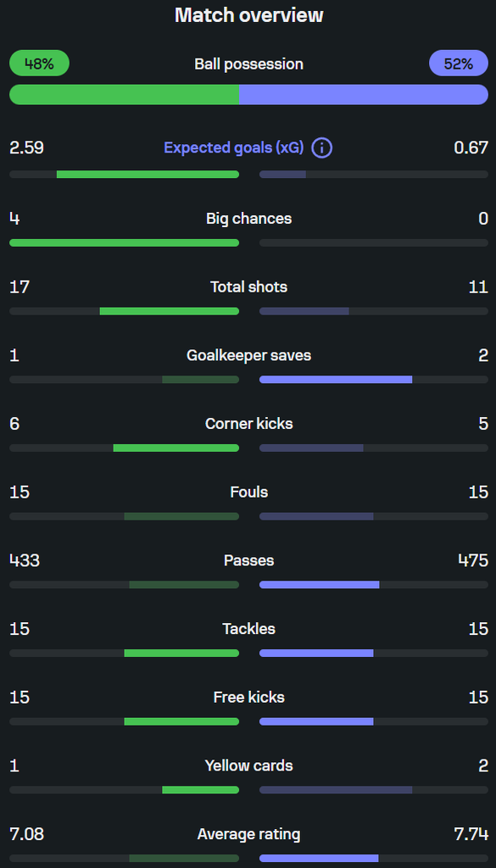Click the green Free kicks bar

point(181,721)
